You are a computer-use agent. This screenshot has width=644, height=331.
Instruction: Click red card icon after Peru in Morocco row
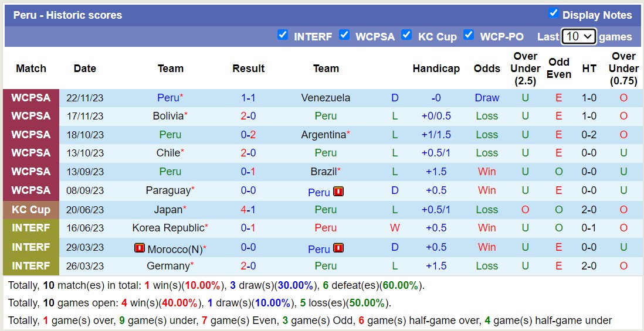point(338,248)
